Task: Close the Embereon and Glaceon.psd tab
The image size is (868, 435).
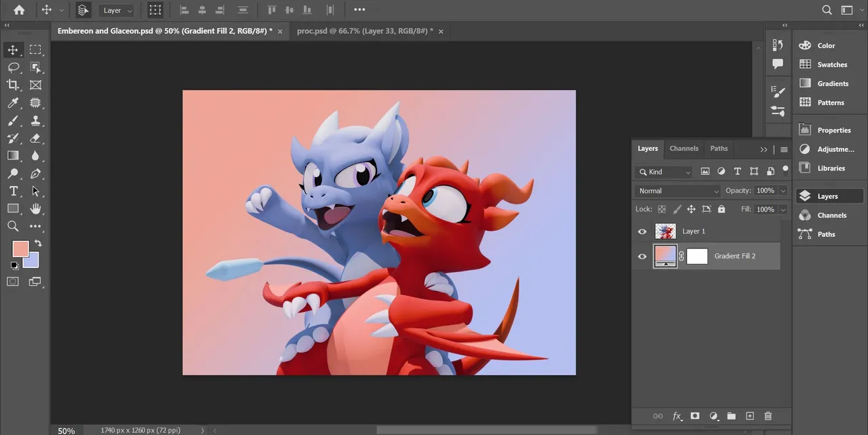Action: (x=280, y=32)
